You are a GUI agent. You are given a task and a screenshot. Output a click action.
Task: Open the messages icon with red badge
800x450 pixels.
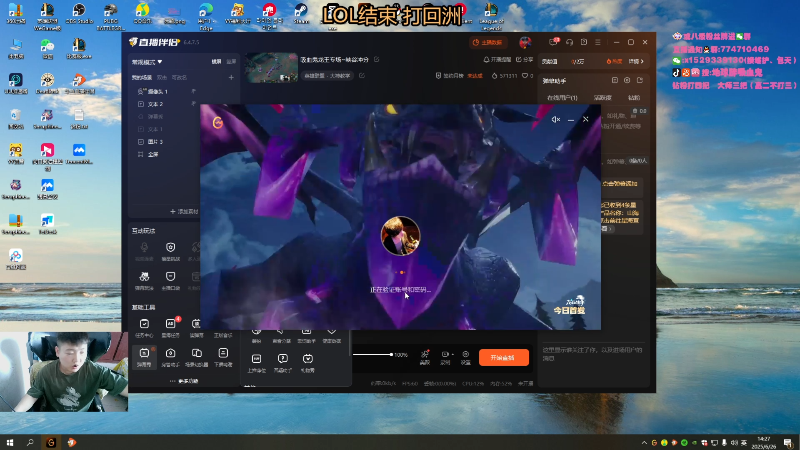click(x=554, y=42)
